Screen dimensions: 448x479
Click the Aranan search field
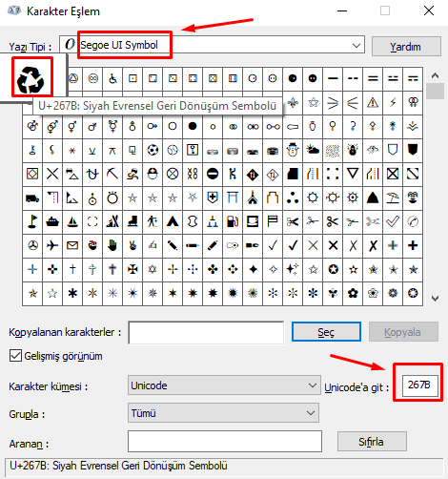[x=225, y=442]
